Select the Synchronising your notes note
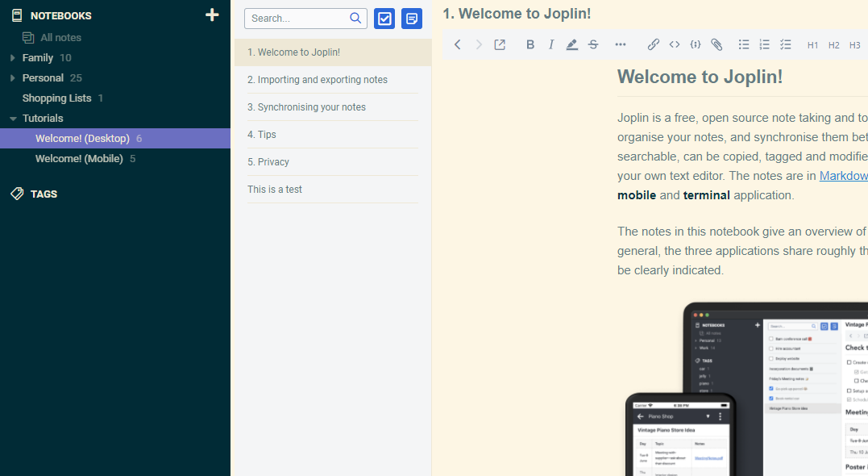 click(307, 106)
